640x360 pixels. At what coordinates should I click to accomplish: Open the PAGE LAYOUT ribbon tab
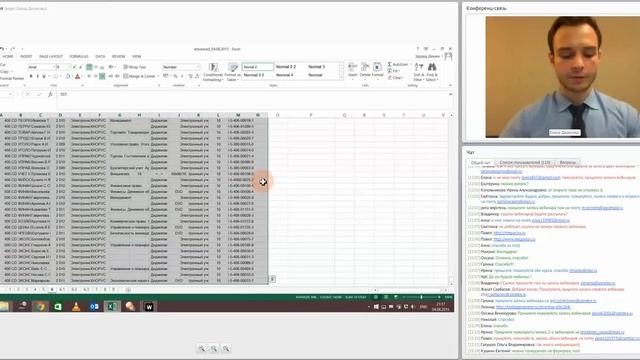tap(51, 56)
